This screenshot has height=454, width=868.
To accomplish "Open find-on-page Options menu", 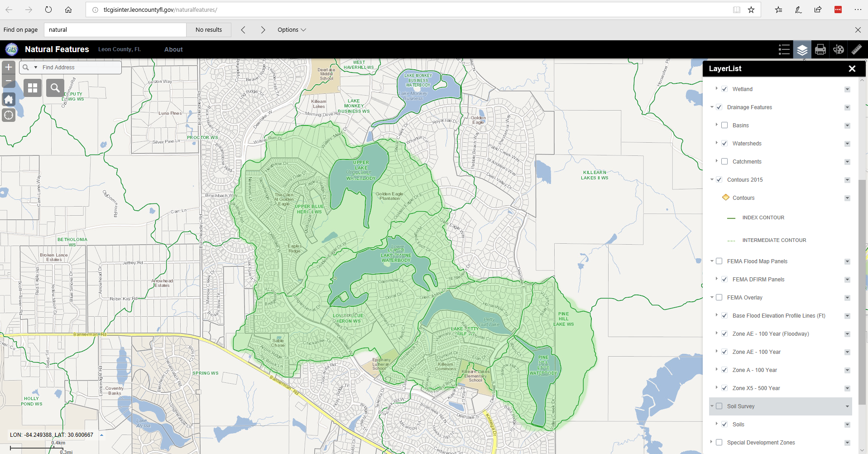I will click(292, 30).
